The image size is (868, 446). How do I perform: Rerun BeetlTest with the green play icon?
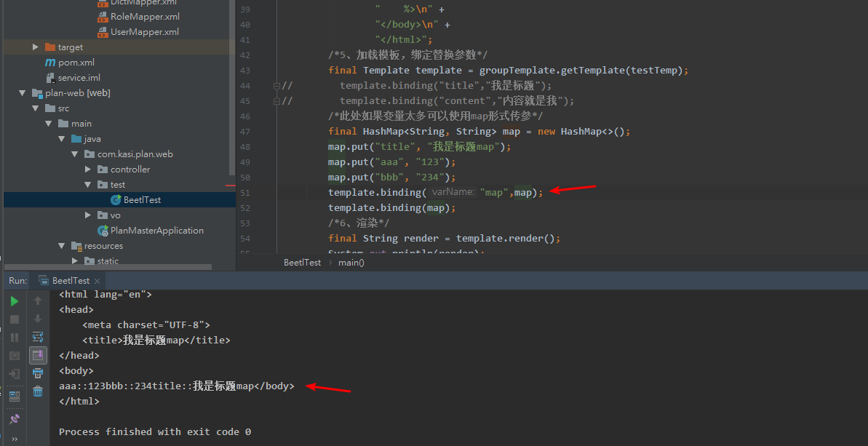coord(15,301)
